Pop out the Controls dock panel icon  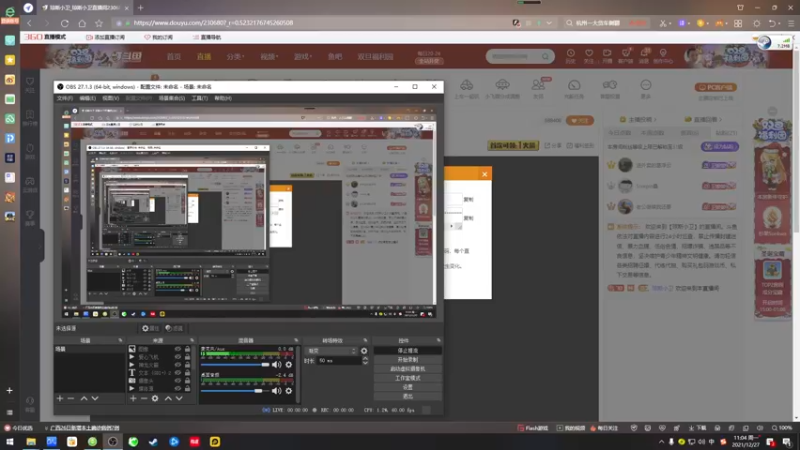point(438,340)
